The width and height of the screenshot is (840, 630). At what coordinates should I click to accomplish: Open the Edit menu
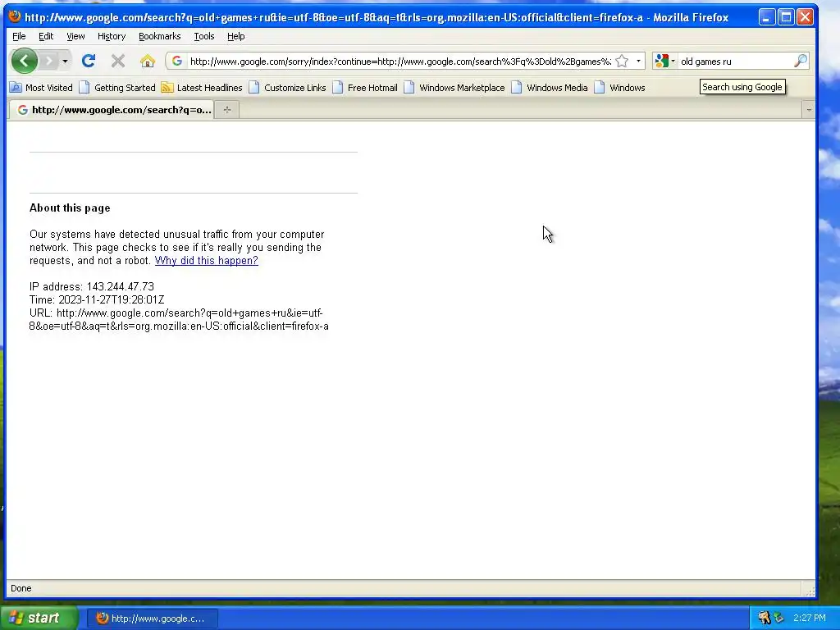tap(46, 36)
